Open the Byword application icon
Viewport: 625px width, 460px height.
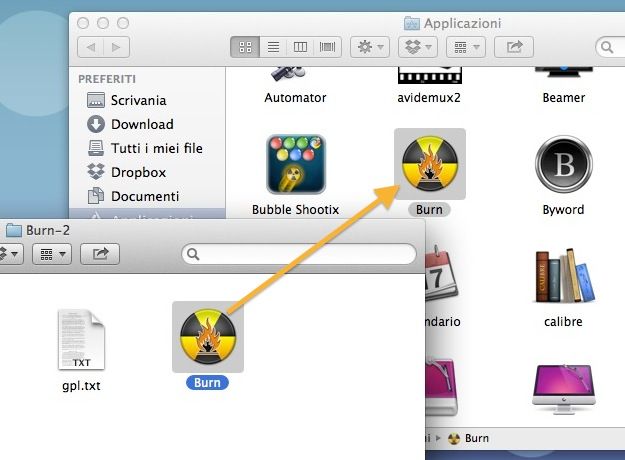coord(564,164)
